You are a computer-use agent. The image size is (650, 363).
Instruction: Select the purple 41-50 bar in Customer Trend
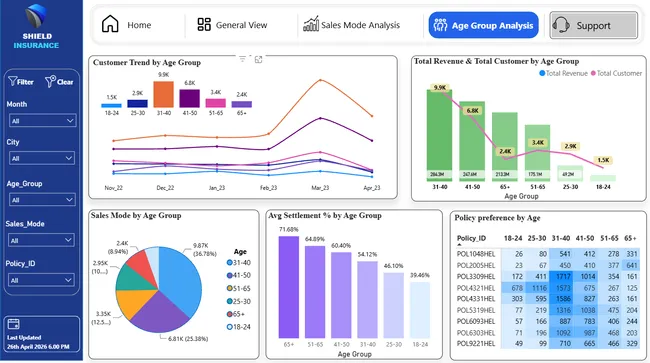pos(189,98)
